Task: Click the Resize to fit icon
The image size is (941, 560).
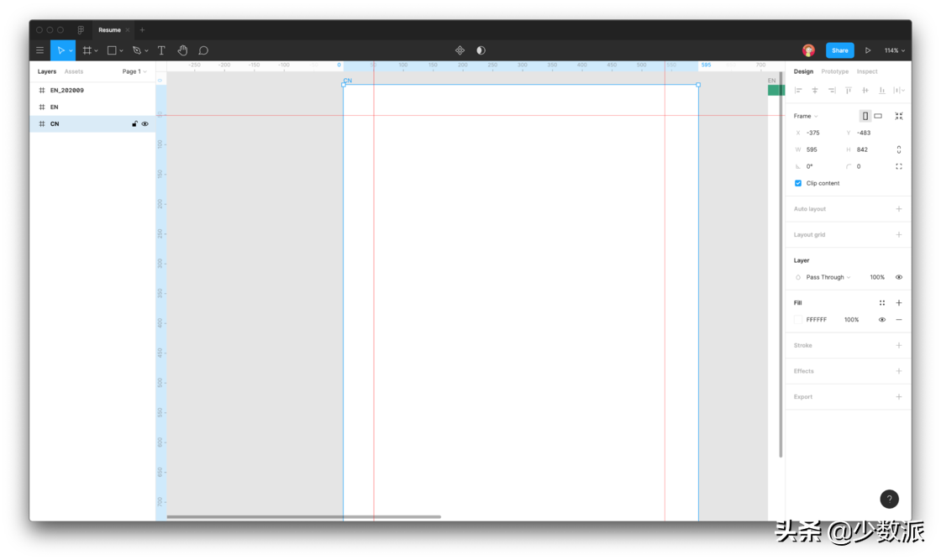Action: coord(899,116)
